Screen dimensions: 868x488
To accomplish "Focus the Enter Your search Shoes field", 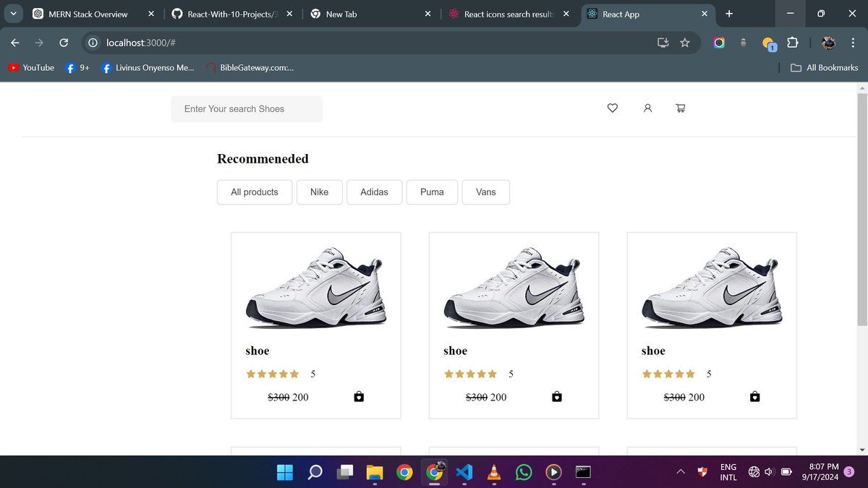I will 247,109.
